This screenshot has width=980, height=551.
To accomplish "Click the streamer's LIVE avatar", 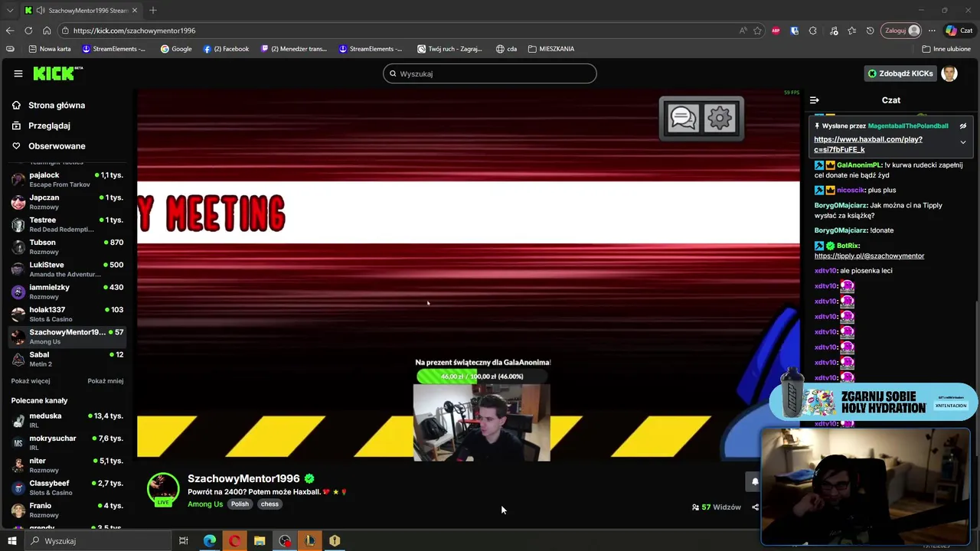I will pyautogui.click(x=163, y=490).
